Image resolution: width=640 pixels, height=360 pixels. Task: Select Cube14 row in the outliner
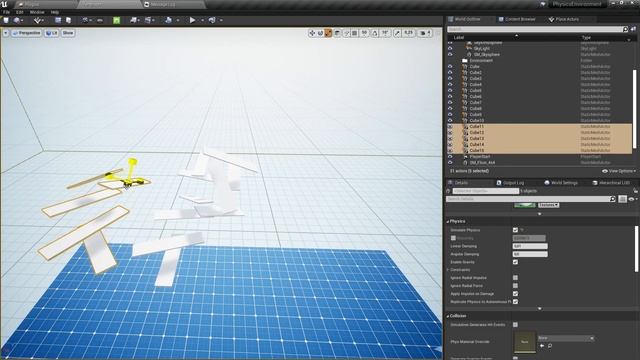539,144
